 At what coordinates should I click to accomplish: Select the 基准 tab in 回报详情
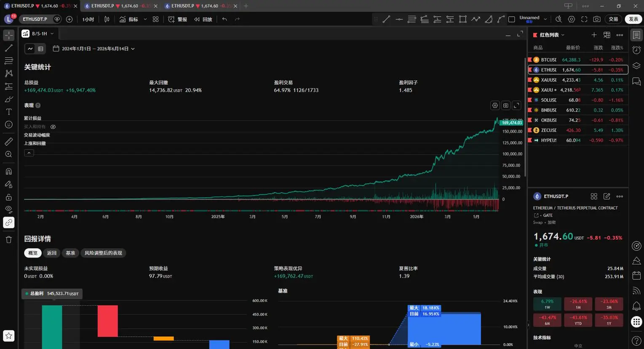click(x=70, y=253)
